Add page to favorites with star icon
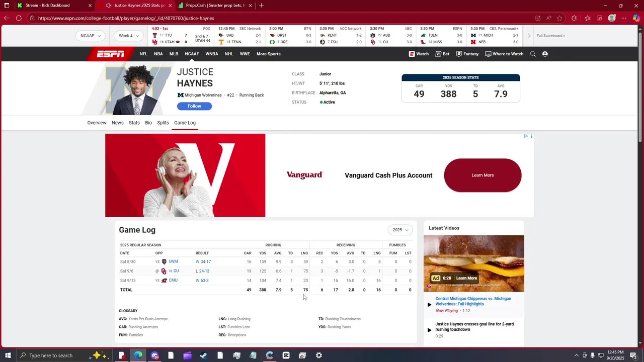The height and width of the screenshot is (362, 644). [559, 18]
